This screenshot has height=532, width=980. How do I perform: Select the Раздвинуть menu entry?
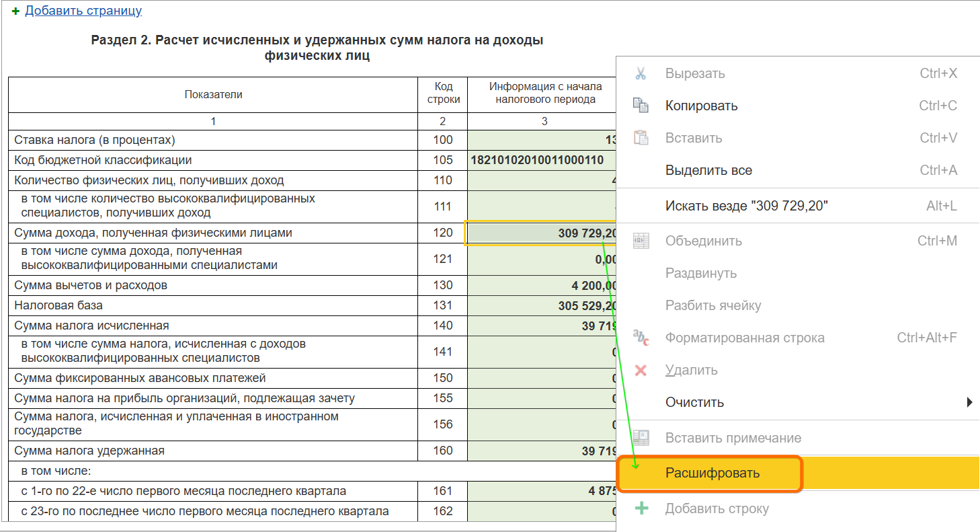click(x=798, y=273)
